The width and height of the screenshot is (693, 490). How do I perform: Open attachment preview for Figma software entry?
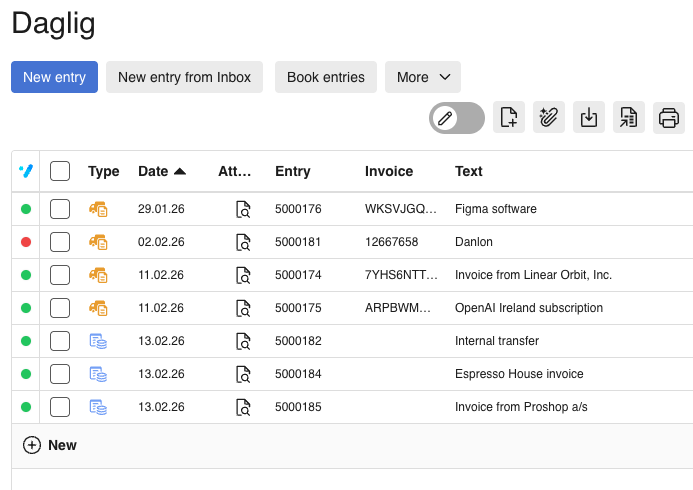coord(242,209)
